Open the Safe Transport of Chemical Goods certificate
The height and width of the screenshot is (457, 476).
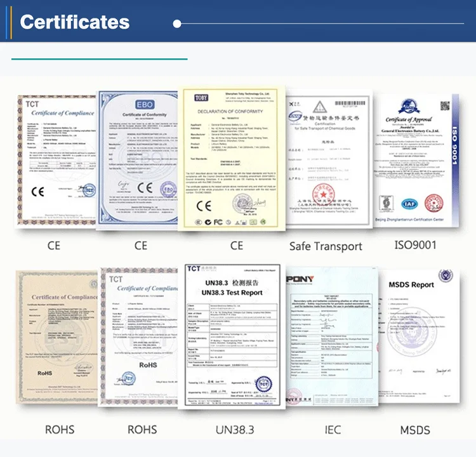(328, 158)
